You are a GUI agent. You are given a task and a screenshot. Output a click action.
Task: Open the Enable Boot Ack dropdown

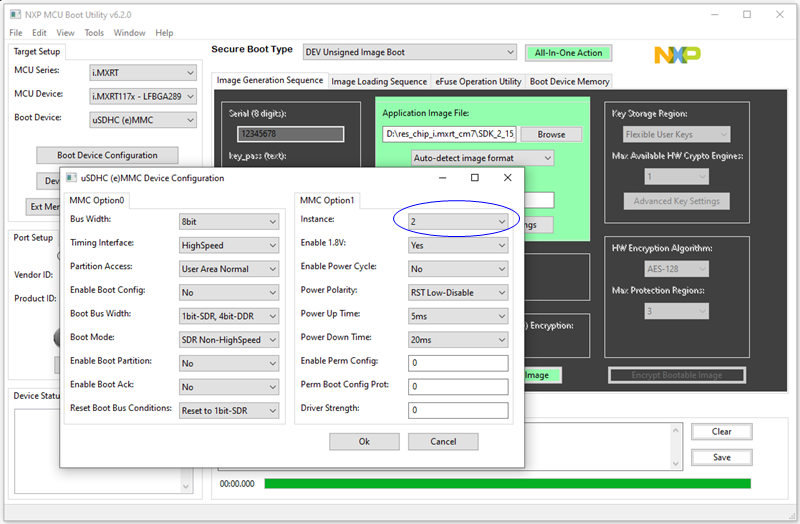pos(229,387)
